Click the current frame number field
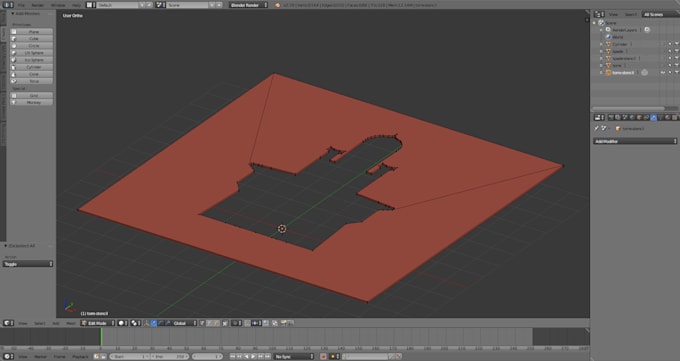 click(207, 356)
